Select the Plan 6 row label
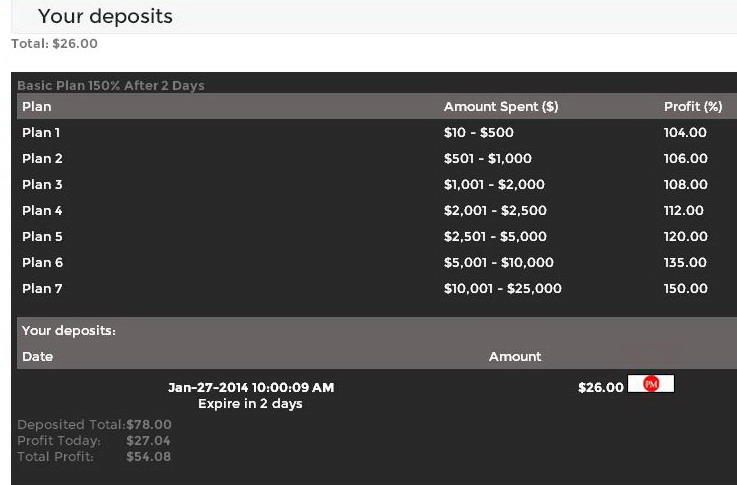Viewport: 737px width, 485px height. 42,262
